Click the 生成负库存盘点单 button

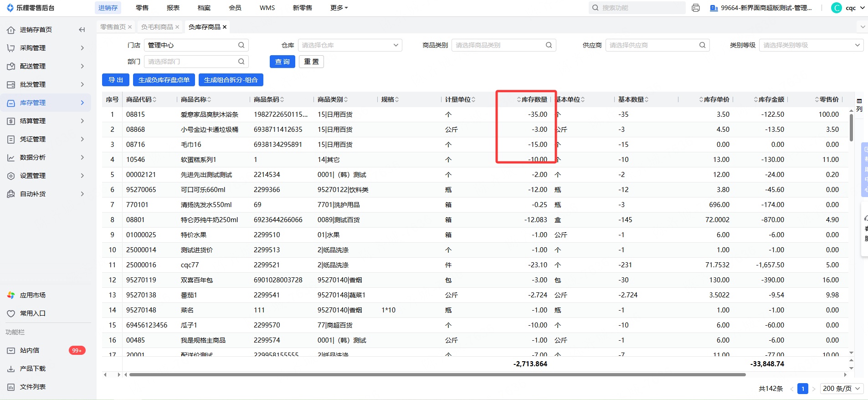[x=164, y=80]
